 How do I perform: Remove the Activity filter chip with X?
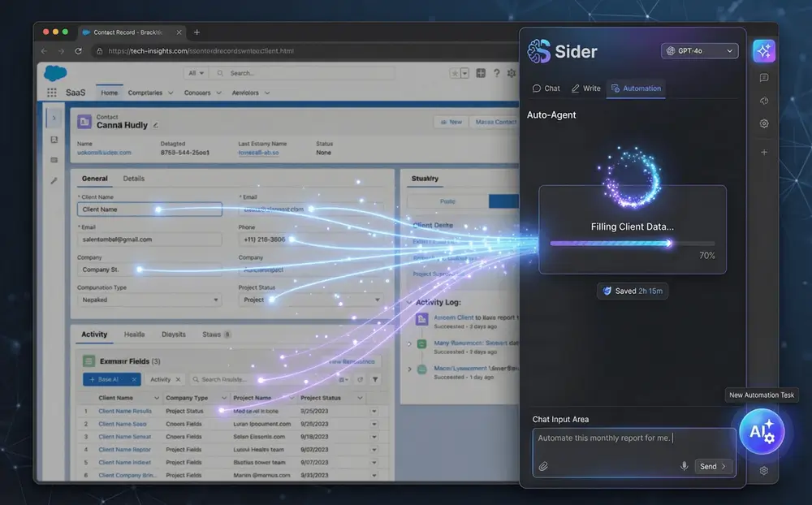[178, 380]
